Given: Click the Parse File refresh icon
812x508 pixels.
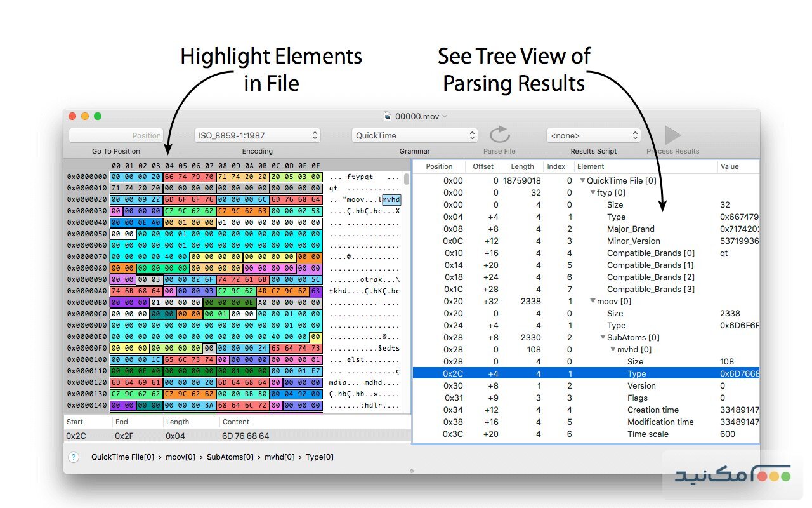Looking at the screenshot, I should pyautogui.click(x=499, y=134).
